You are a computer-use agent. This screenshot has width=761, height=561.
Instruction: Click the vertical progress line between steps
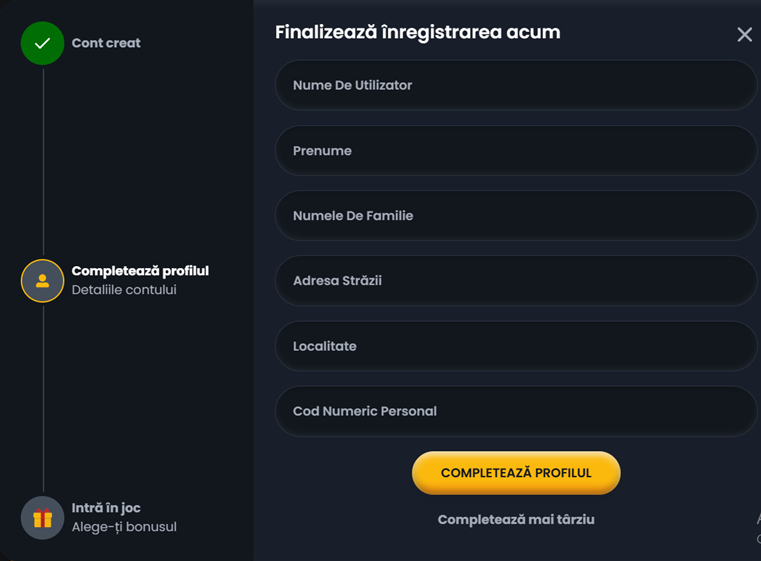click(43, 160)
